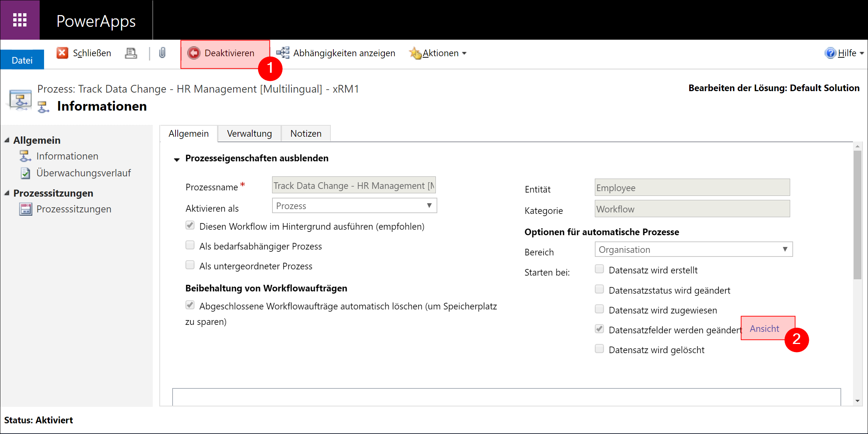This screenshot has height=434, width=868.
Task: Click the paperclip attachment icon
Action: (162, 53)
